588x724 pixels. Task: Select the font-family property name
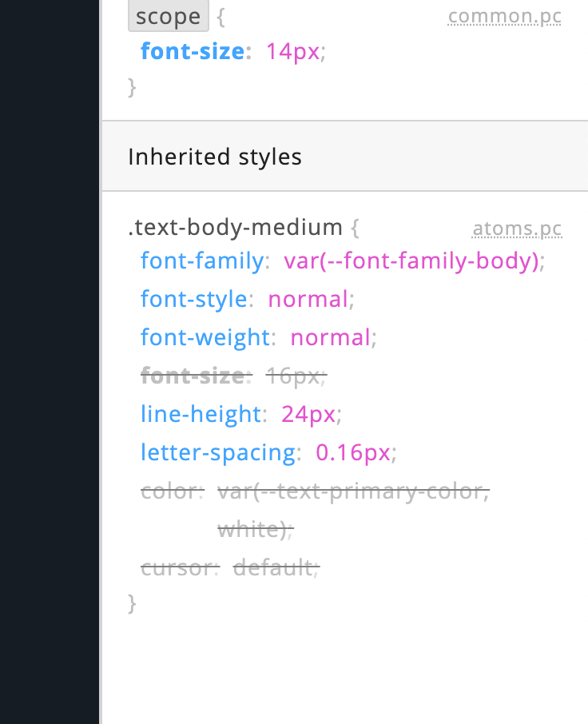tap(202, 261)
